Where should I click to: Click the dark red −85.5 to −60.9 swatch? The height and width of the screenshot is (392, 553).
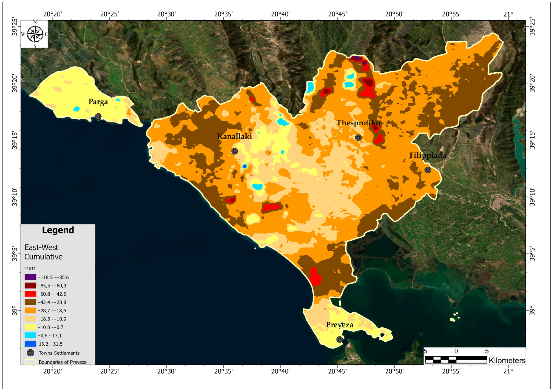coord(31,286)
